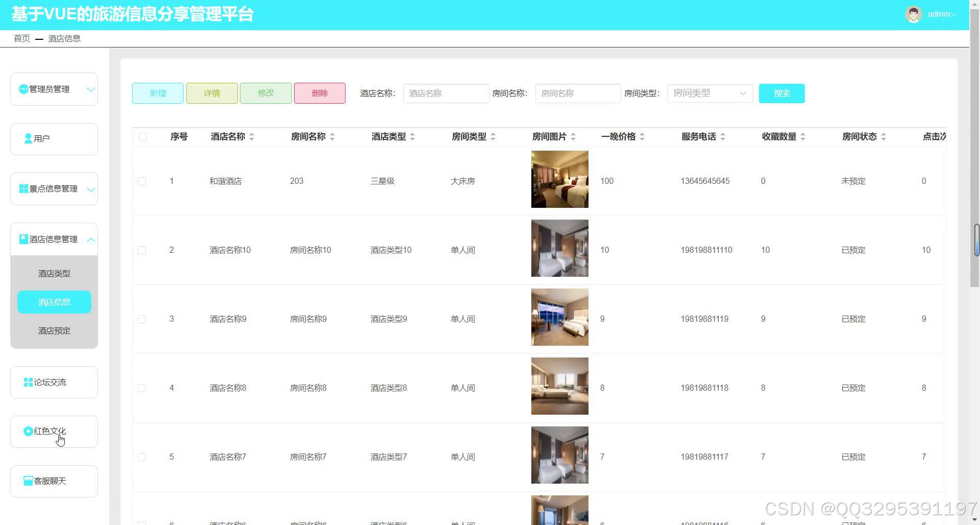Click phone number 13645645645
980x525 pixels.
pyautogui.click(x=705, y=181)
